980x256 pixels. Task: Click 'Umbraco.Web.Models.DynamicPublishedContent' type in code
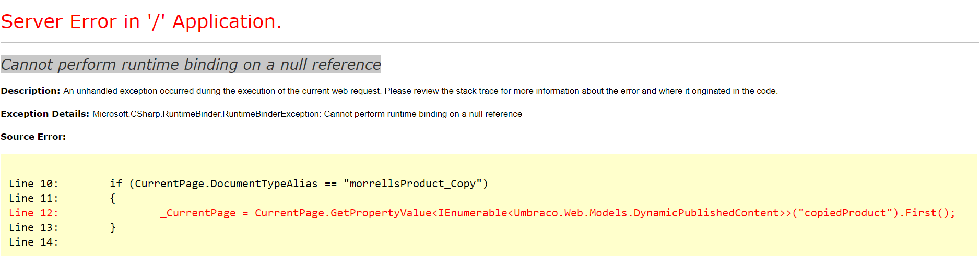pos(646,213)
